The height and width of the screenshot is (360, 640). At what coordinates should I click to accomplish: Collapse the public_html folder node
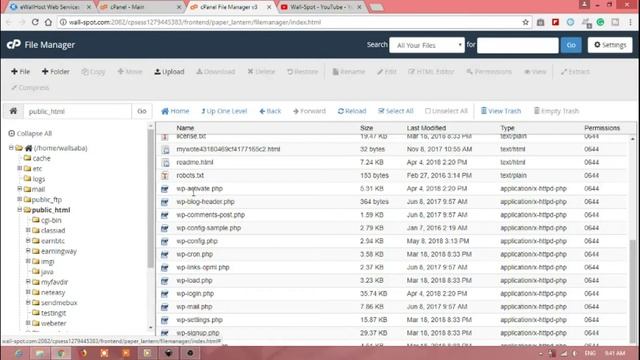(19, 209)
